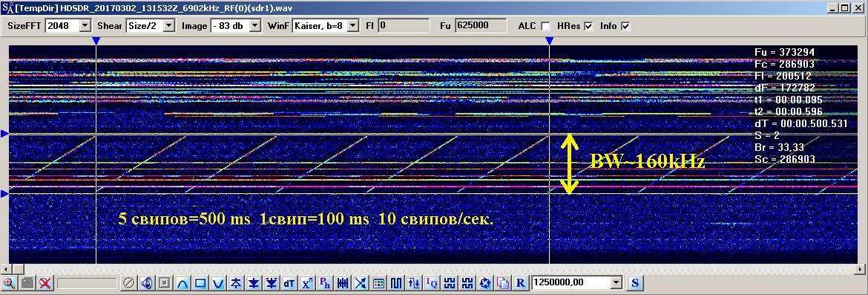
Task: Click the second blue time marker triangle
Action: point(549,41)
